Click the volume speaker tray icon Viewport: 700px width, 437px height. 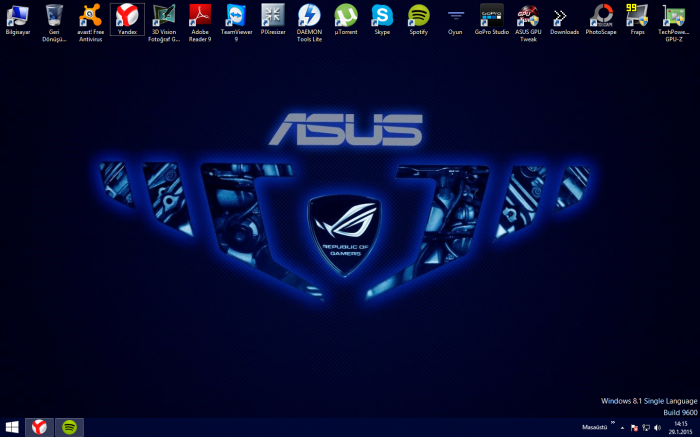coord(657,427)
